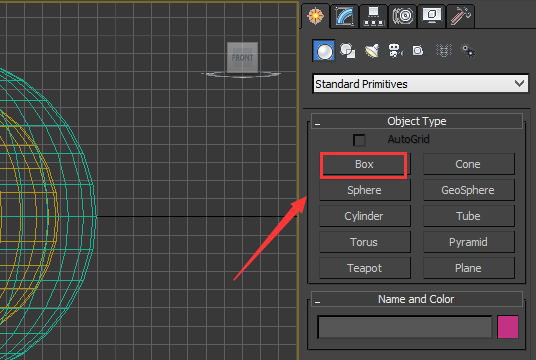Switch to the Display panel tab

(x=431, y=16)
